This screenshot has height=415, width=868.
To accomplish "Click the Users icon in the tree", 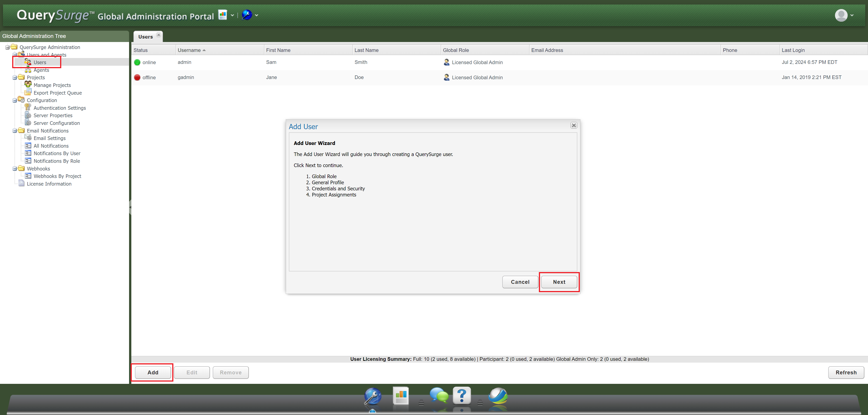I will coord(28,62).
